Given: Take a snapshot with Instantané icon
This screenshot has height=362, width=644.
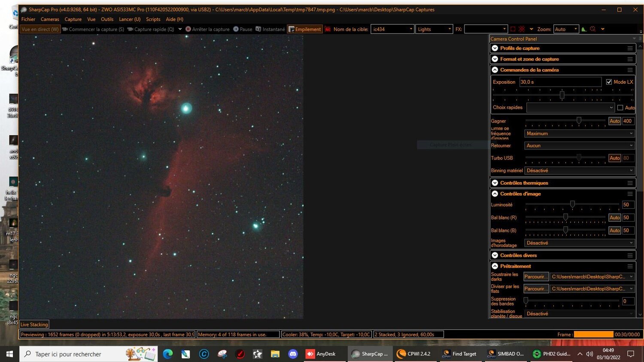Looking at the screenshot, I should pos(258,29).
